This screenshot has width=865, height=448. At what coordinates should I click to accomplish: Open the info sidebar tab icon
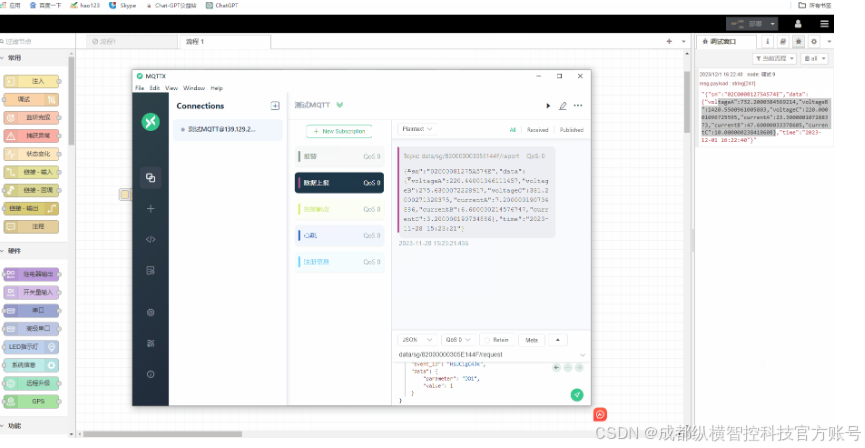pos(767,41)
